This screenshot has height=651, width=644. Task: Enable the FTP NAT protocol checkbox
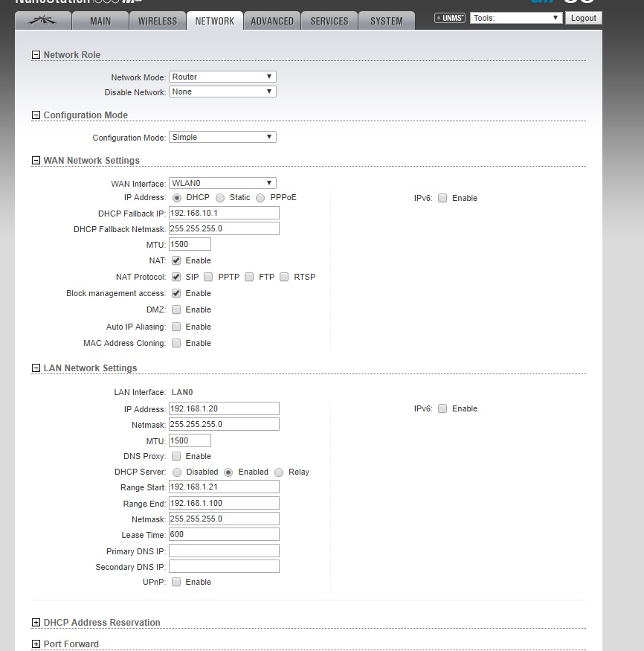point(249,277)
